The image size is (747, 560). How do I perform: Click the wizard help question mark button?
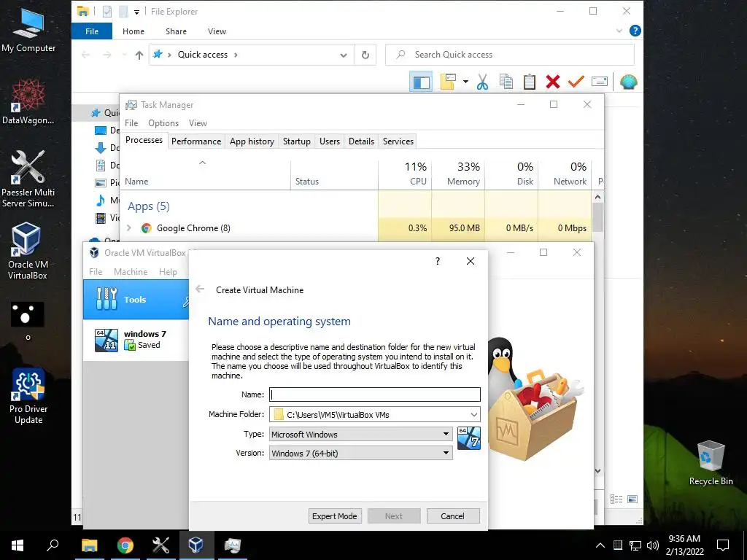(438, 261)
